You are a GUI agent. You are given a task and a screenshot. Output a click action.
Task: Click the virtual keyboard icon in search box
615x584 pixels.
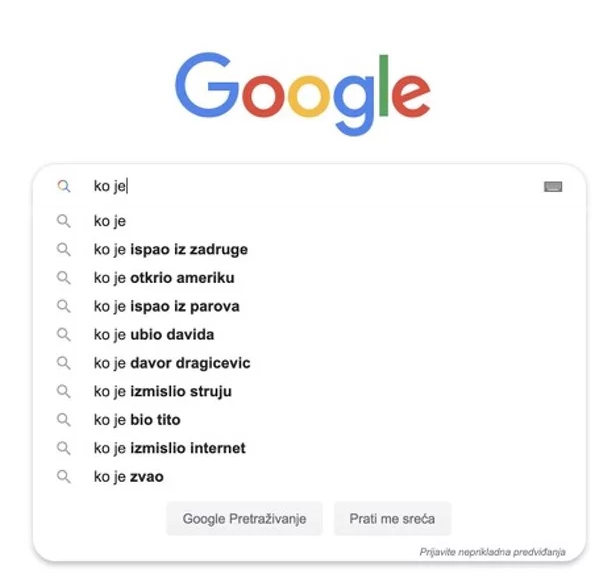(552, 186)
